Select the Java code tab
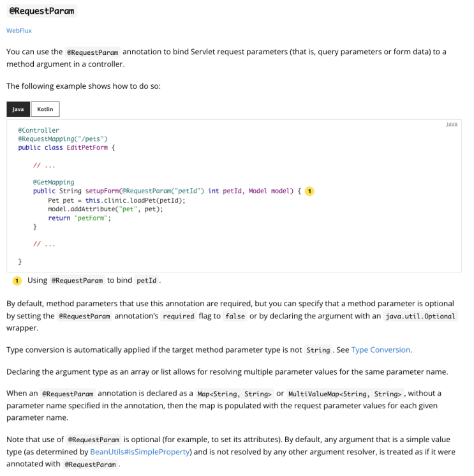The height and width of the screenshot is (476, 474). [x=19, y=109]
